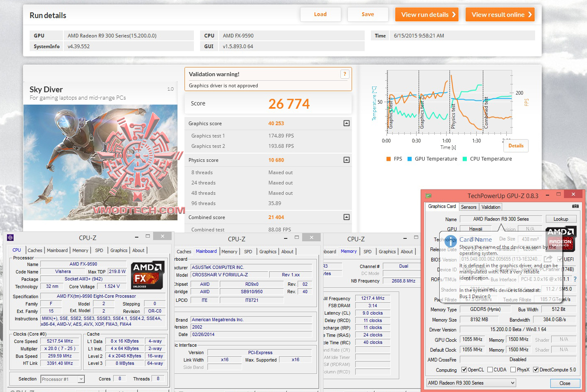Toggle the UEFI checkbox in GPU-Z
This screenshot has height=392, width=587.
560,259
